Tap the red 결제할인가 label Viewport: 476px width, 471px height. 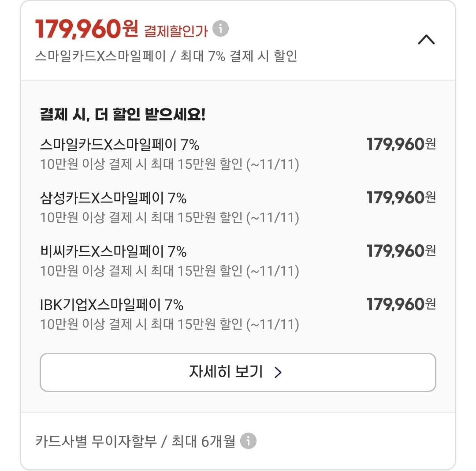(x=176, y=31)
